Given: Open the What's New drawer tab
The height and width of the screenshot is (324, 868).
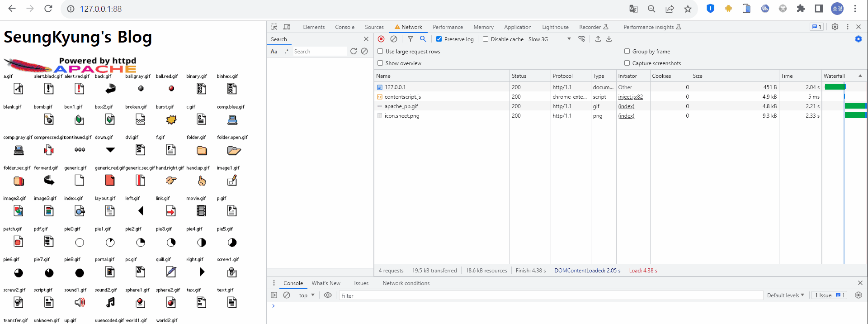Looking at the screenshot, I should (326, 283).
